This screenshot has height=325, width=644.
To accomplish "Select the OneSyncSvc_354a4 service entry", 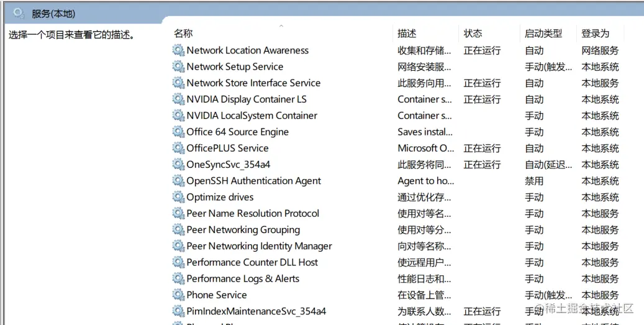I will (228, 165).
